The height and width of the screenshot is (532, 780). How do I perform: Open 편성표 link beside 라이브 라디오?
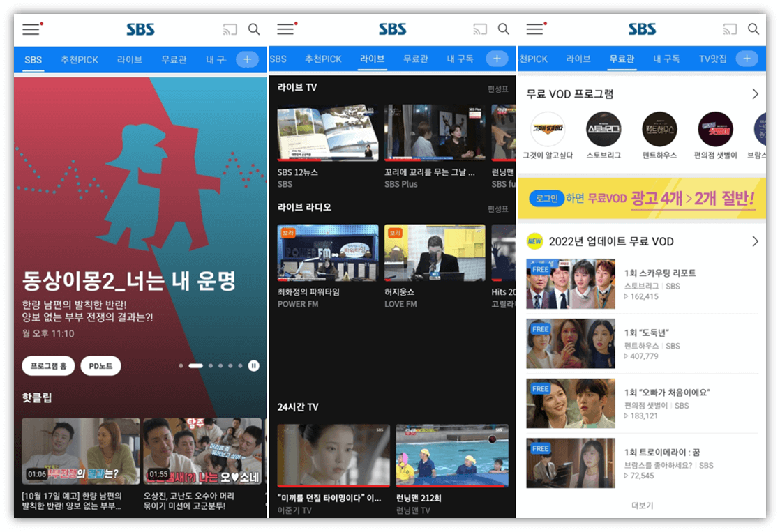click(x=498, y=208)
